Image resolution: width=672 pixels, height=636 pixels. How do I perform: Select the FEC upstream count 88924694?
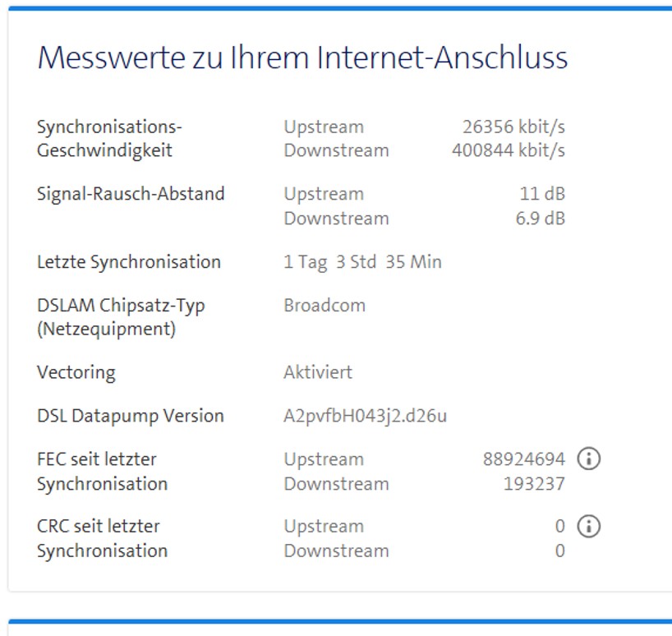point(523,459)
